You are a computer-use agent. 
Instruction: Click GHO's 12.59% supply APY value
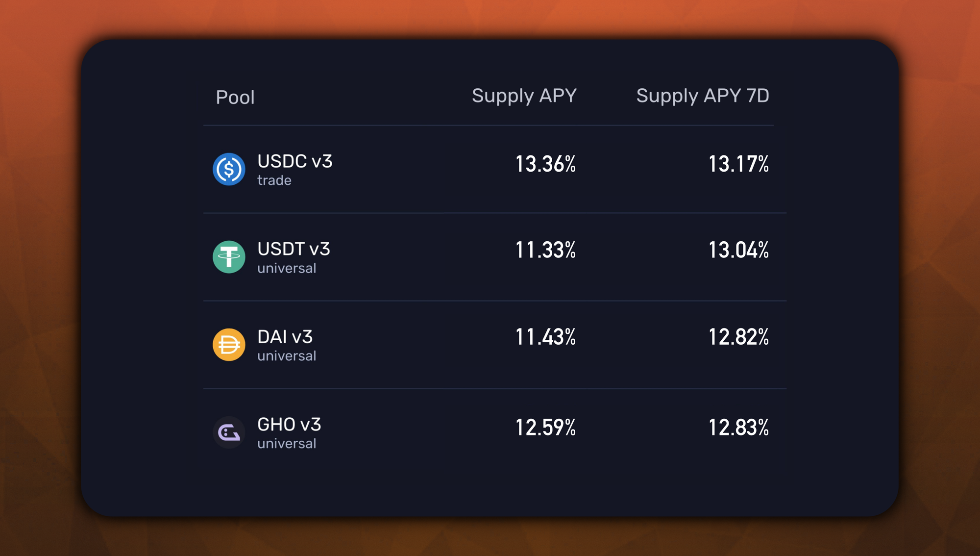pyautogui.click(x=545, y=428)
